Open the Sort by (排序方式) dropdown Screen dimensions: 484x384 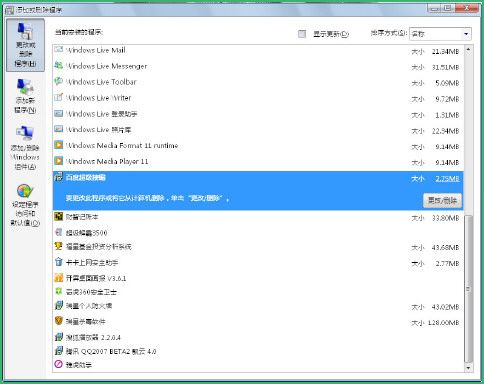point(440,34)
